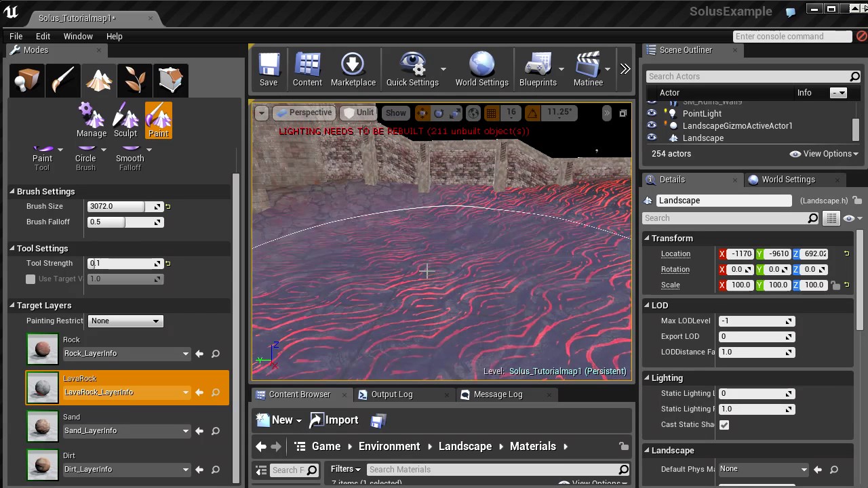Open the Painting Restriction dropdown
The width and height of the screenshot is (868, 488).
pyautogui.click(x=125, y=321)
